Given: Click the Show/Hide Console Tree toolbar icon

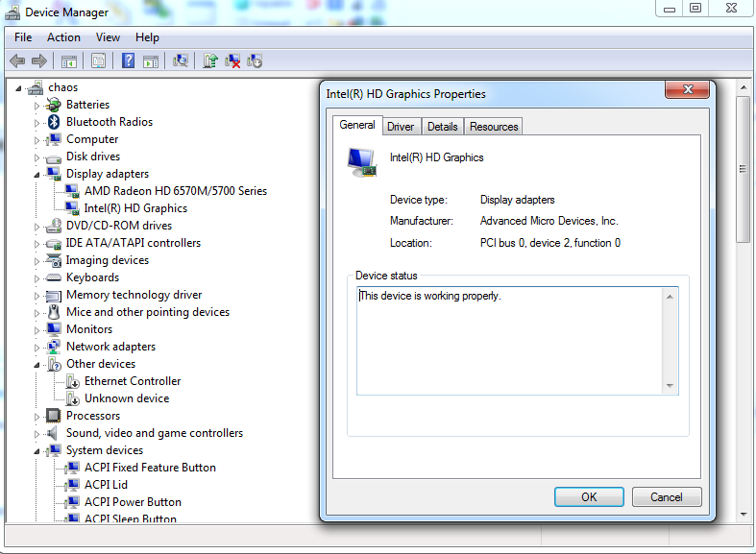Looking at the screenshot, I should [x=69, y=61].
